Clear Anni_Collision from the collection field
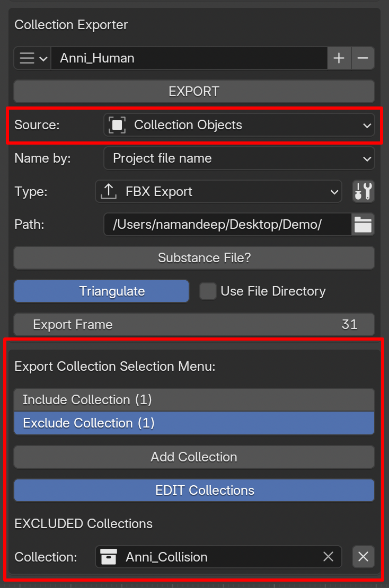The height and width of the screenshot is (588, 389). [328, 557]
